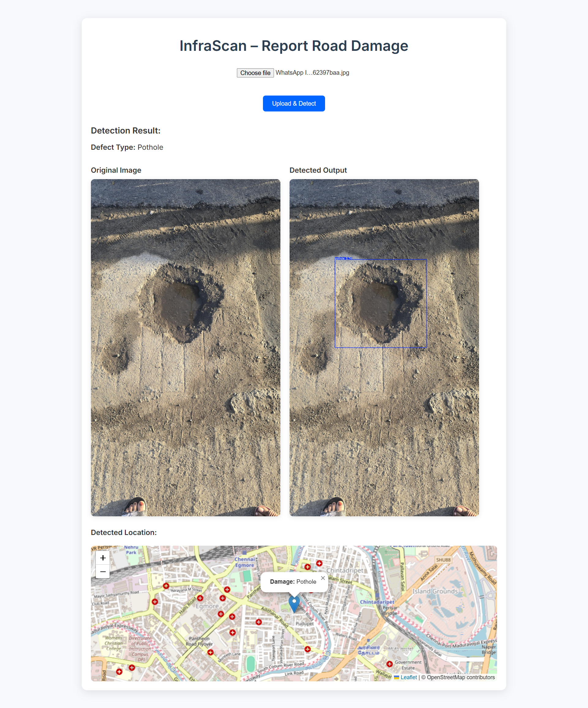Click the SHU88 road shield label
Image resolution: width=588 pixels, height=708 pixels.
[443, 560]
